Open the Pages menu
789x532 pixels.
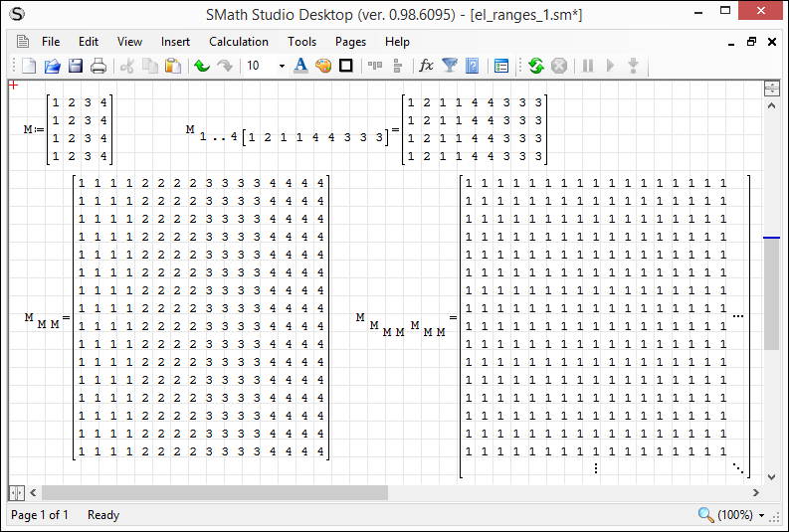tap(350, 42)
